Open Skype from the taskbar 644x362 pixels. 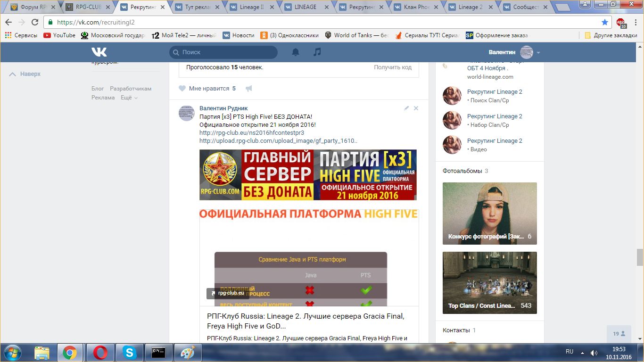[x=129, y=353]
